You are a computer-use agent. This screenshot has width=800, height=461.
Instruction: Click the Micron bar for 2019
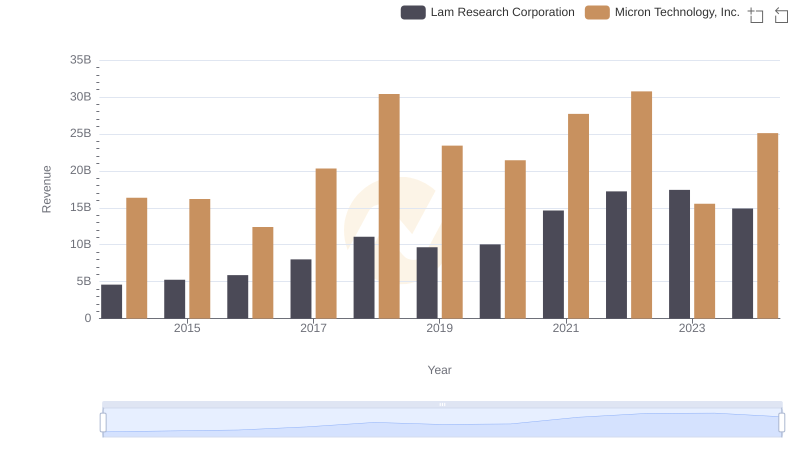452,232
